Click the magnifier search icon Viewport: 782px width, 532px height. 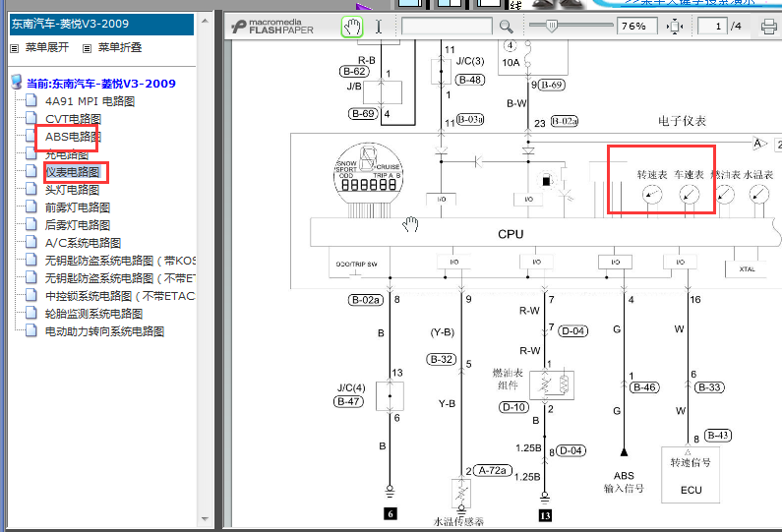pos(507,27)
